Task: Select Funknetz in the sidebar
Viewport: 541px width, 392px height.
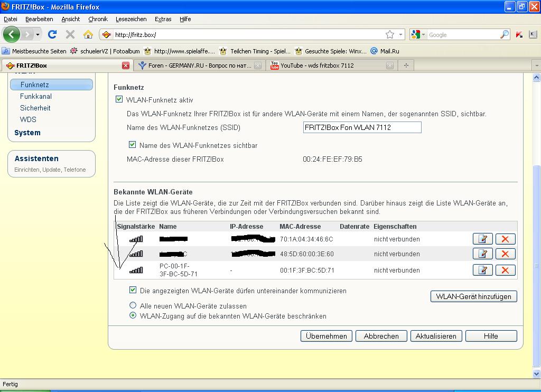Action: 51,85
